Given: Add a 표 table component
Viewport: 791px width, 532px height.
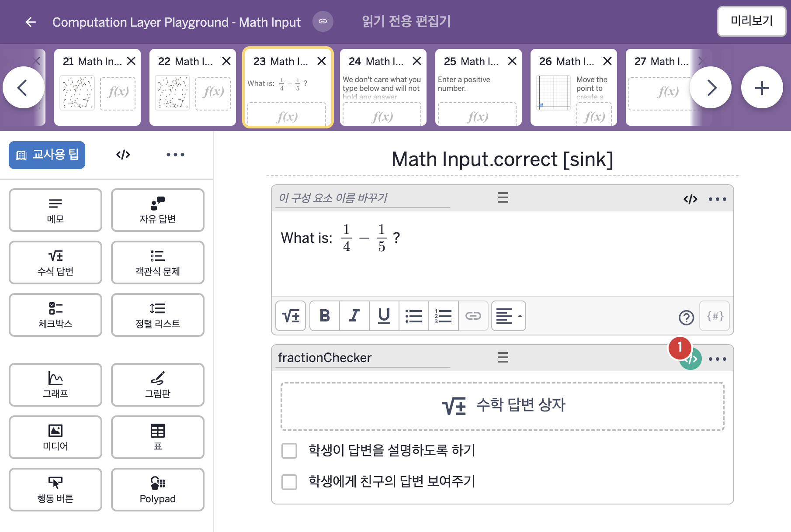Looking at the screenshot, I should pos(158,437).
